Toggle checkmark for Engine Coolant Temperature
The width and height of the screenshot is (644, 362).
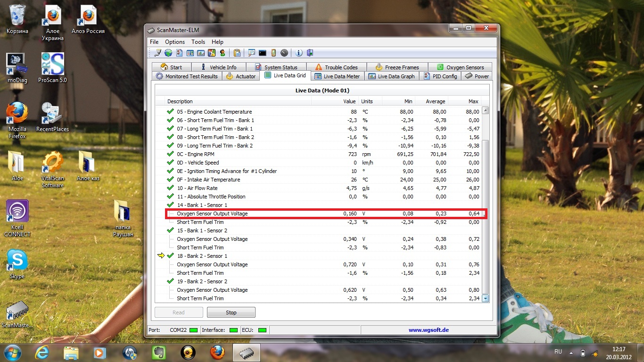click(170, 112)
